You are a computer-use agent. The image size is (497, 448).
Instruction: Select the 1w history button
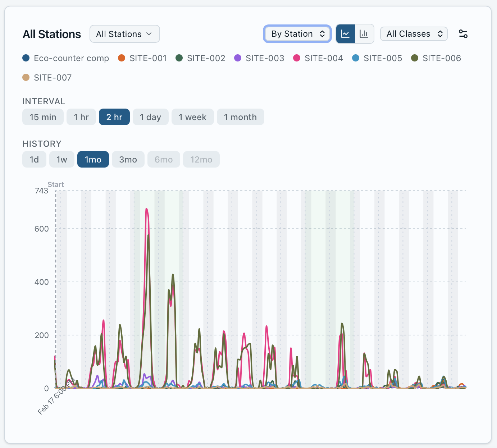click(x=61, y=159)
